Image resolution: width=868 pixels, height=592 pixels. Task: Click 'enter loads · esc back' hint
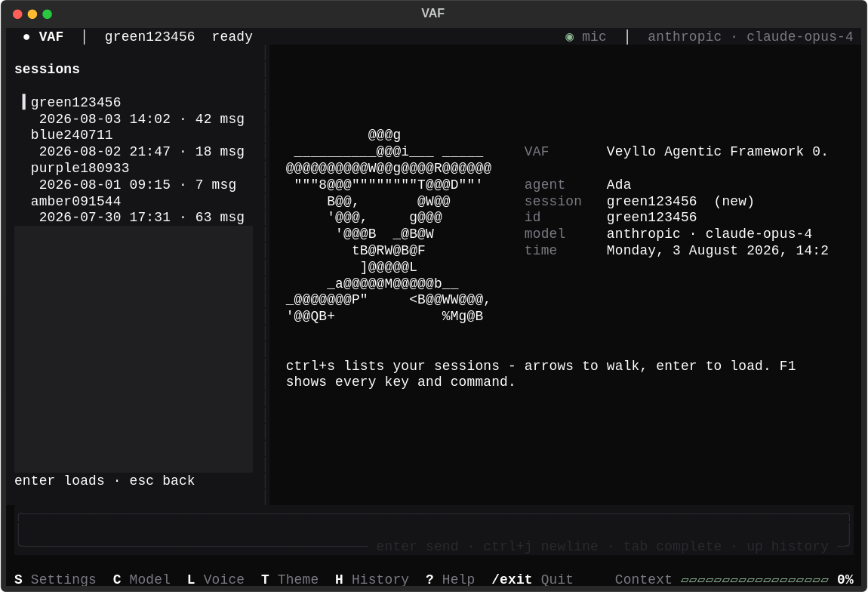(x=105, y=481)
